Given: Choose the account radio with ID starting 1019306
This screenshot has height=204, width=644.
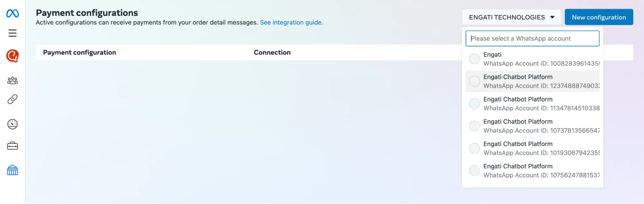Looking at the screenshot, I should 474,148.
